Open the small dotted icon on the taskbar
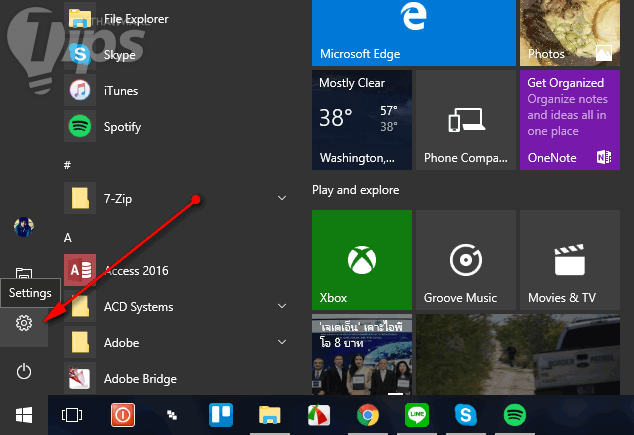The height and width of the screenshot is (435, 634). pyautogui.click(x=172, y=415)
